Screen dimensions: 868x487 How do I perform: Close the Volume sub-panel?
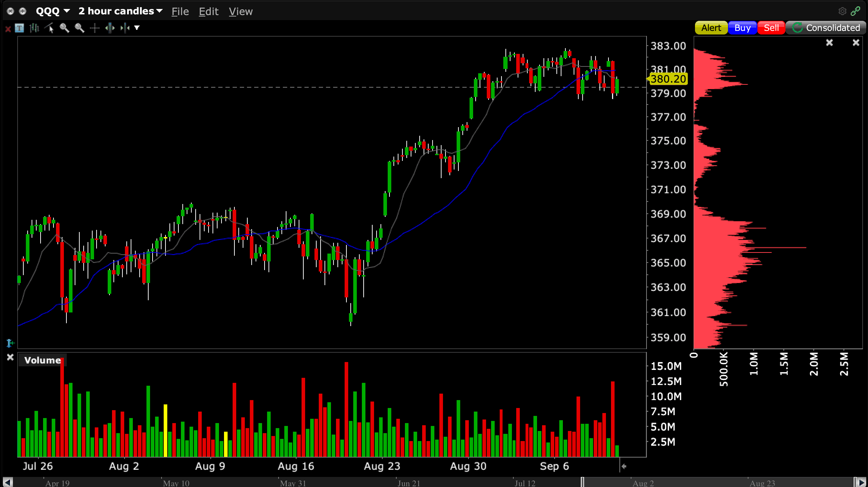point(10,357)
